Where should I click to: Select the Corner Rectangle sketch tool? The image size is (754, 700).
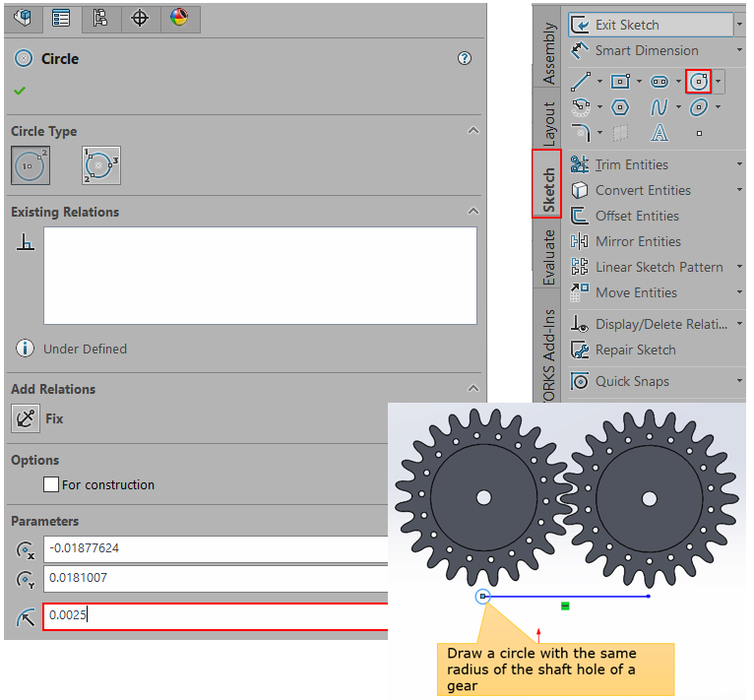pos(620,82)
